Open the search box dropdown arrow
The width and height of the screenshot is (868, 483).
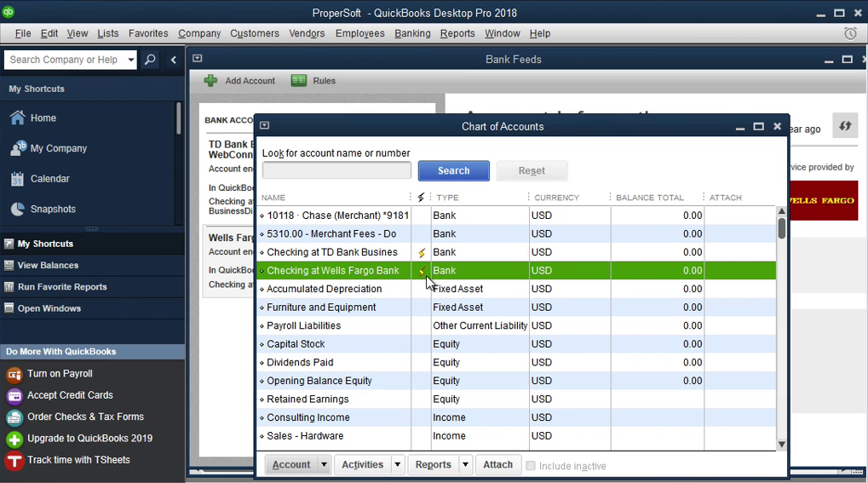coord(130,60)
